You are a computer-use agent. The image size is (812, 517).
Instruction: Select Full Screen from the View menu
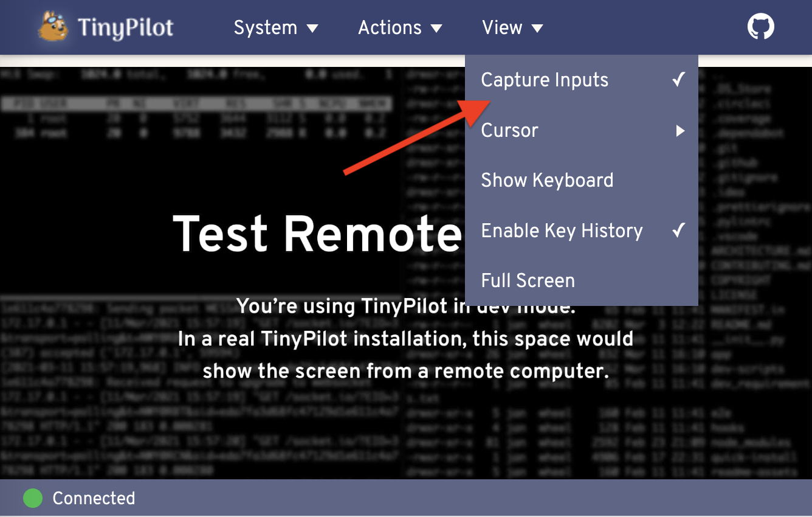point(528,280)
